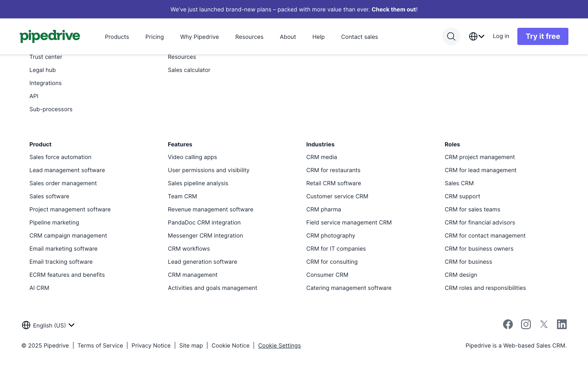Click the Try it free button
The image size is (588, 368).
click(x=543, y=36)
